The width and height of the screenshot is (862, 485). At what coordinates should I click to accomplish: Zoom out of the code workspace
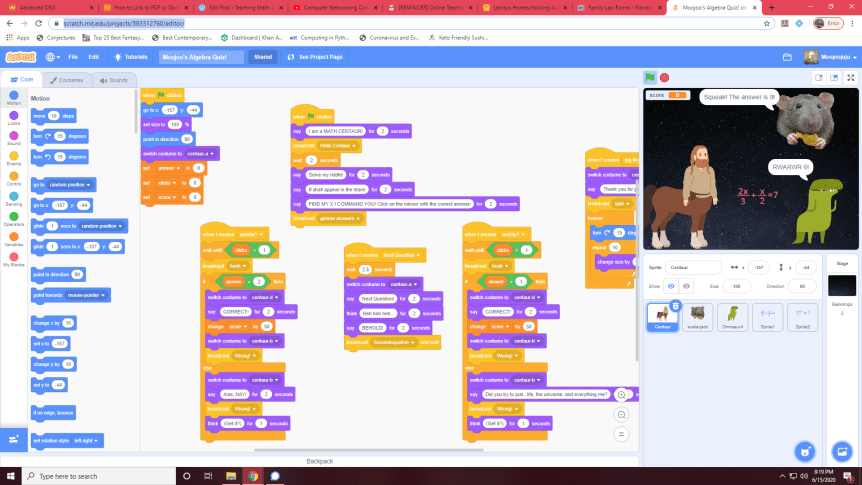click(621, 415)
